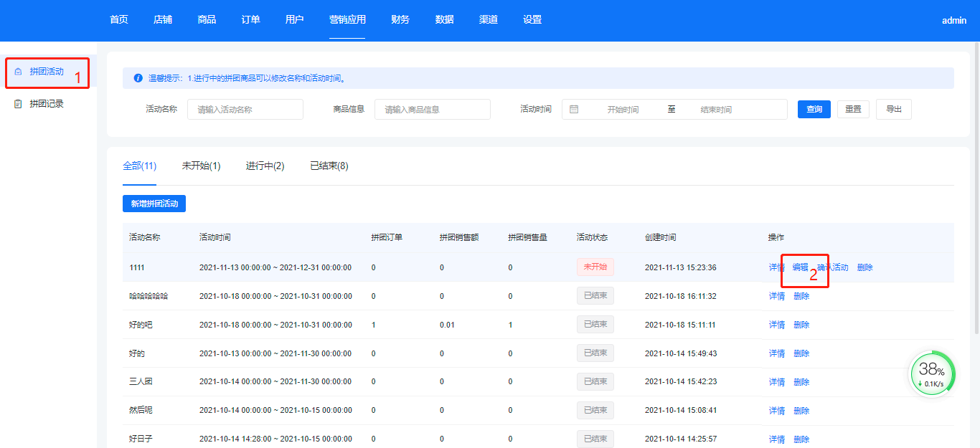Select the 已结束(8) tab
Viewport: 980px width, 448px height.
329,166
